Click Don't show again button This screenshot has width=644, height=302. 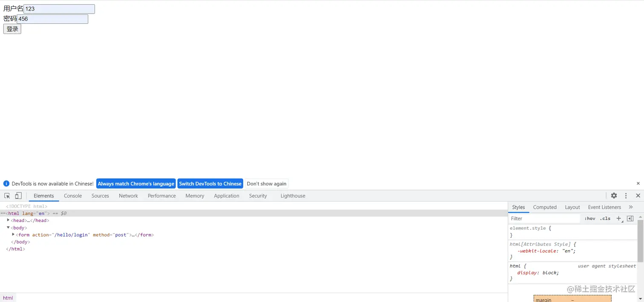coord(267,184)
